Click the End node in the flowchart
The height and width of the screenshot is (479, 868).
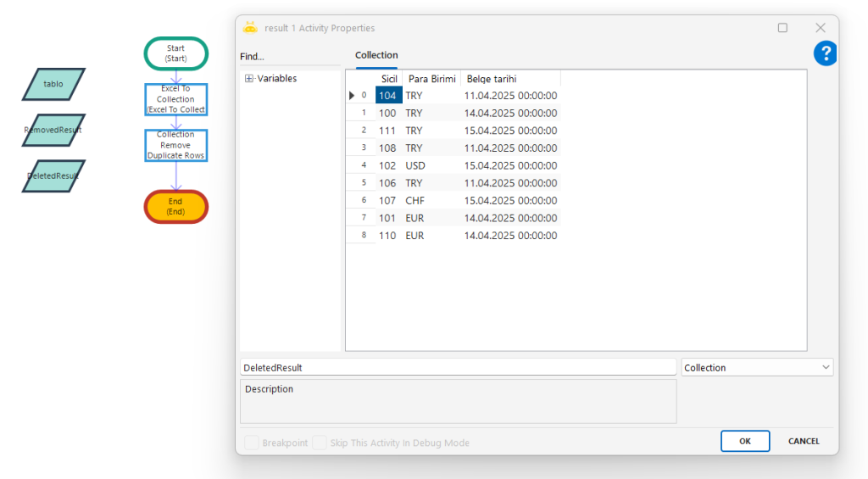point(175,207)
